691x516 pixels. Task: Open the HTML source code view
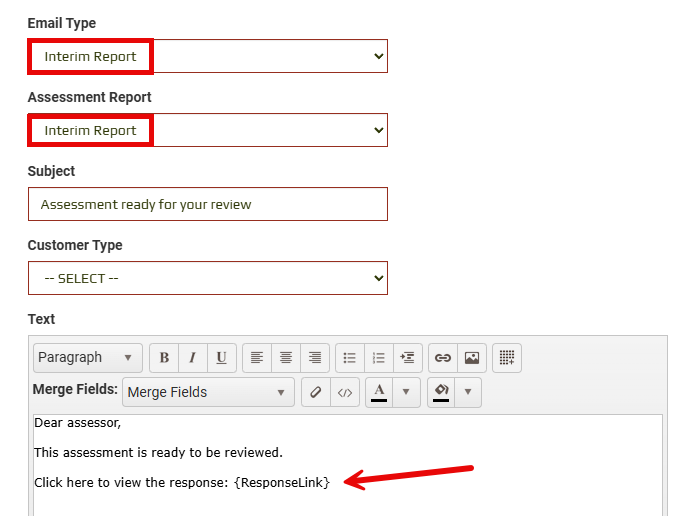click(344, 392)
